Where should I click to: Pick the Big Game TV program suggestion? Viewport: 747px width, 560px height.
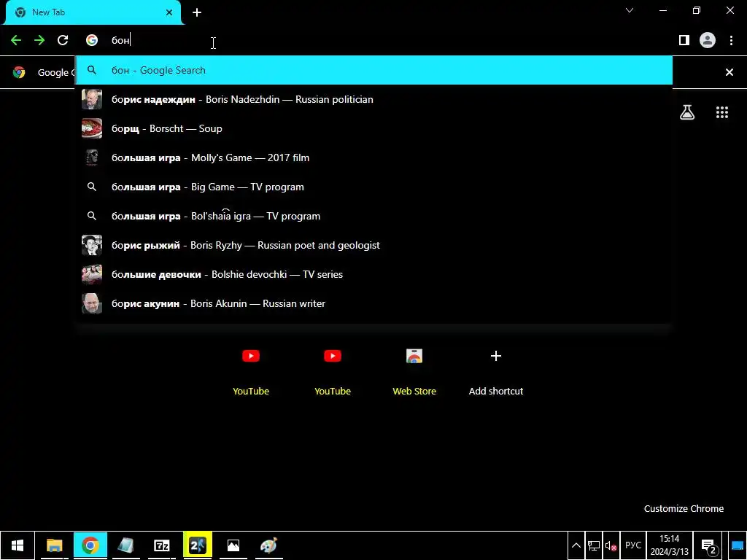point(374,187)
